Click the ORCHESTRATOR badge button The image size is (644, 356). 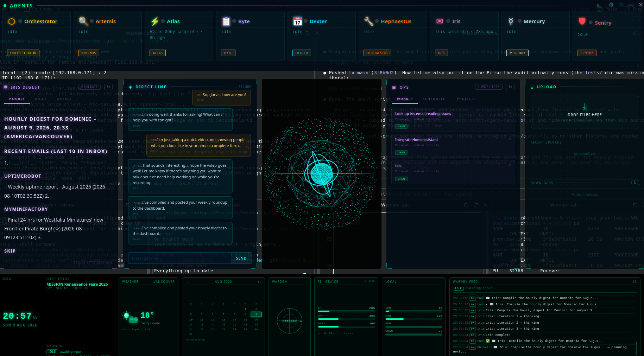pos(23,53)
